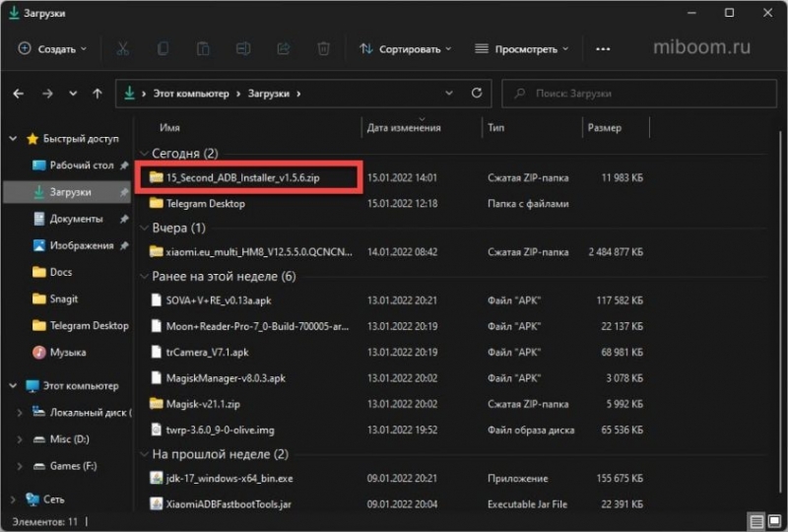Click the Magisk-v21.1.zip archive icon

(x=157, y=404)
